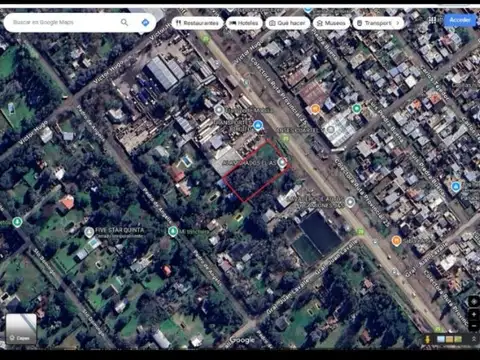
Task: Select the yellow Street View pegman
Action: (427, 339)
